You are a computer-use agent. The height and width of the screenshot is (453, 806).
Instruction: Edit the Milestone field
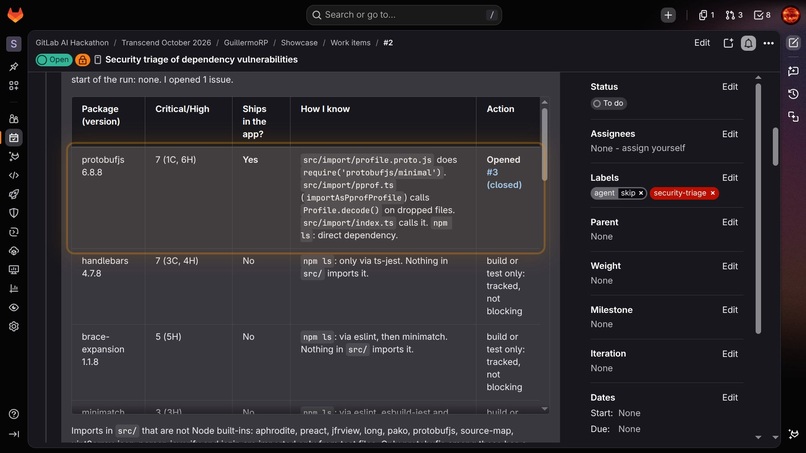tap(729, 310)
